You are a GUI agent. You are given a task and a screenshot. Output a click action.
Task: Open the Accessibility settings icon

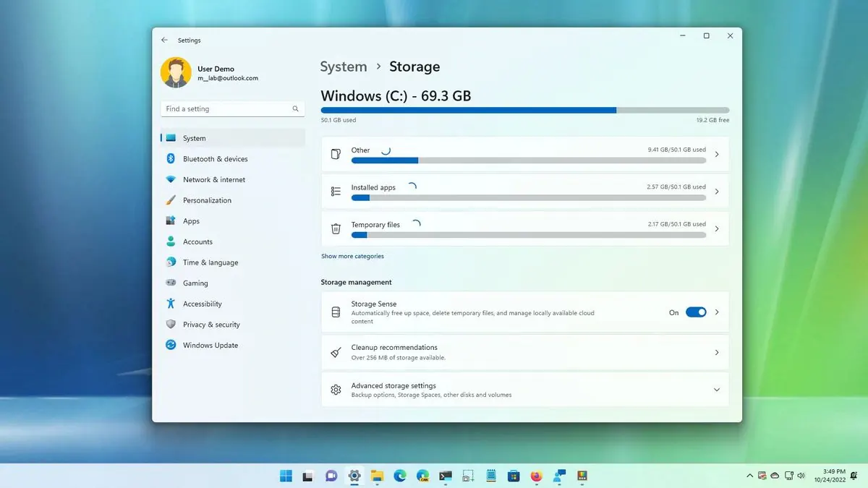coord(171,304)
